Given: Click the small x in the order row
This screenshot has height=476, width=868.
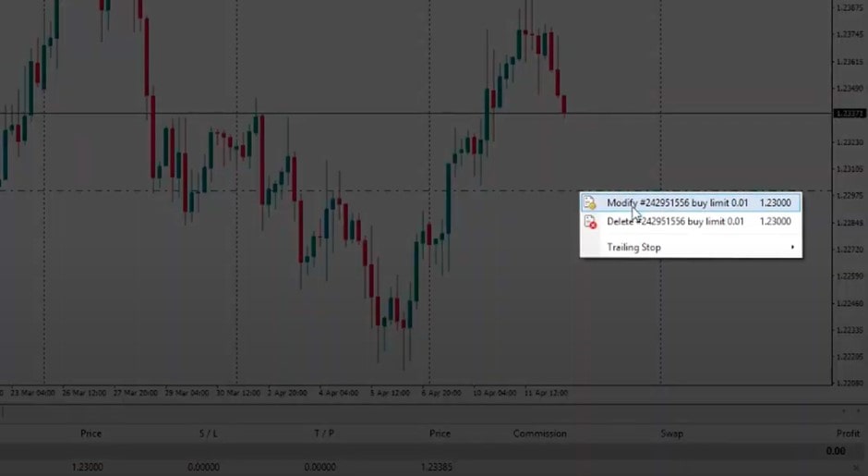Looking at the screenshot, I should click(855, 469).
